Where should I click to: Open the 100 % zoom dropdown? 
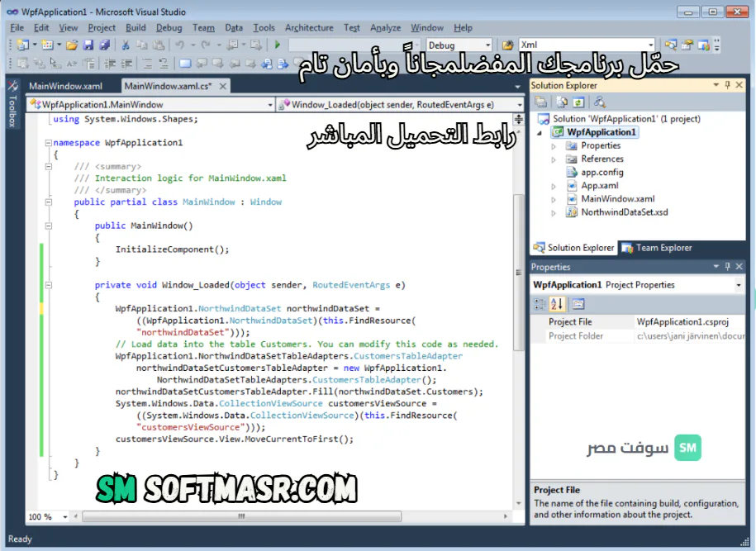coord(64,517)
